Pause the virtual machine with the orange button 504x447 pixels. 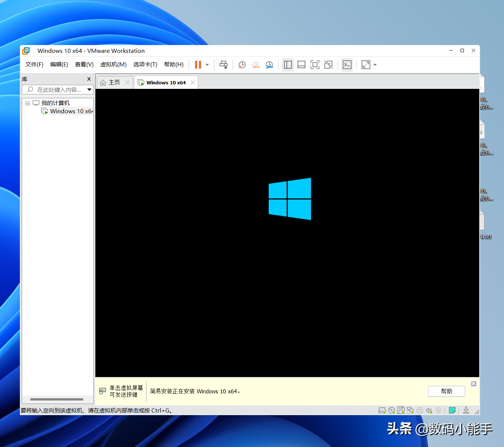198,65
